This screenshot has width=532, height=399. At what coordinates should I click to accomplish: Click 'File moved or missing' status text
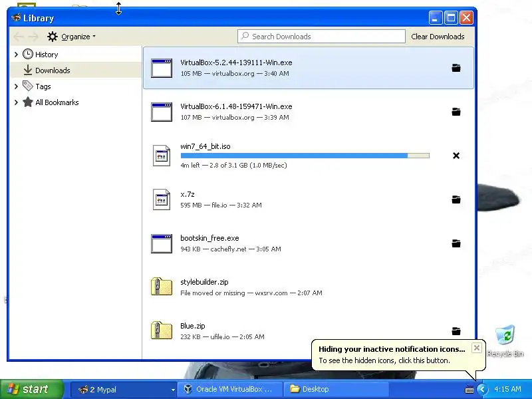click(212, 293)
